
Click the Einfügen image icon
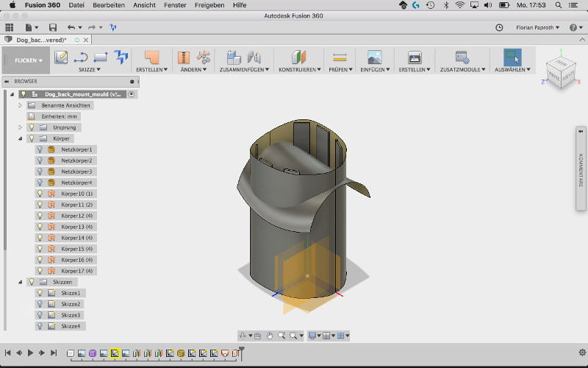[x=375, y=57]
